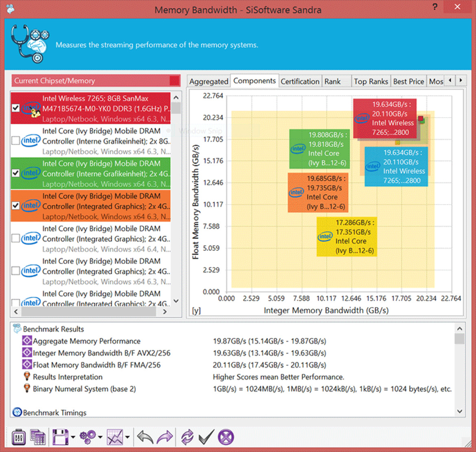
Task: Select the Components tab
Action: [x=254, y=81]
